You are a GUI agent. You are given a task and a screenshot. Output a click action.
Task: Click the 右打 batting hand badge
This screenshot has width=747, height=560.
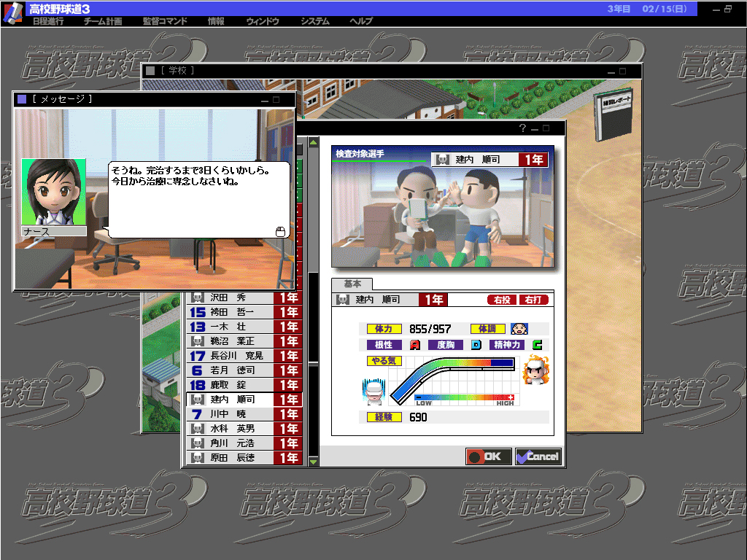point(533,300)
